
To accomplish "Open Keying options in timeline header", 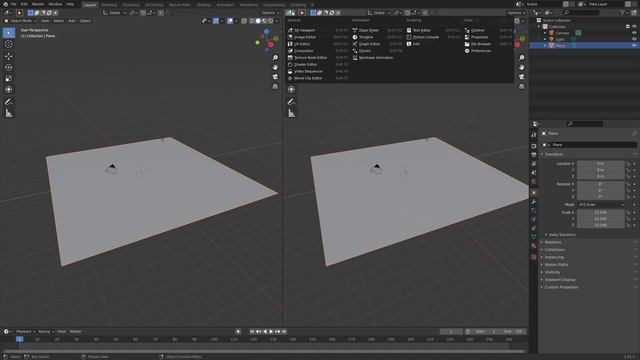I will pyautogui.click(x=46, y=332).
